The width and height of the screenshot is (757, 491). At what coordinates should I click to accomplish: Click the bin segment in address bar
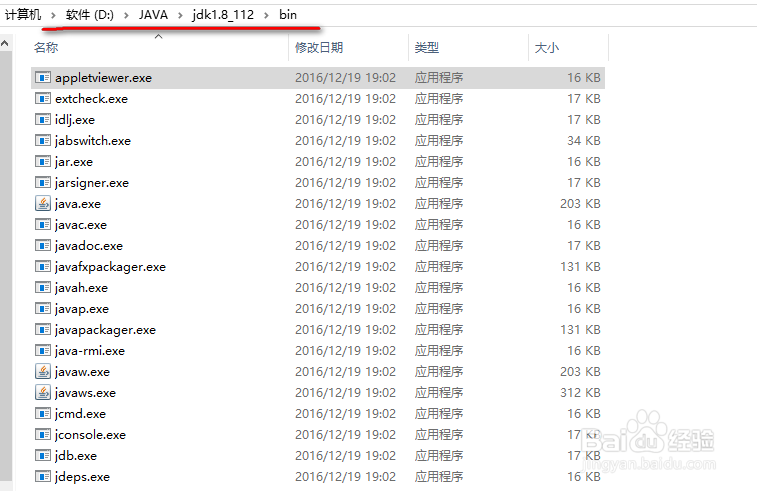(x=288, y=14)
